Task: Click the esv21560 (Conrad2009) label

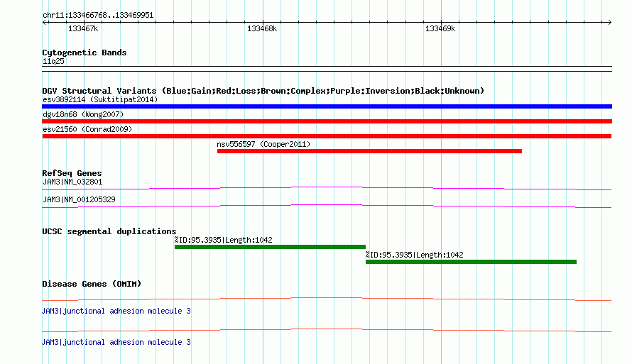Action: point(87,129)
